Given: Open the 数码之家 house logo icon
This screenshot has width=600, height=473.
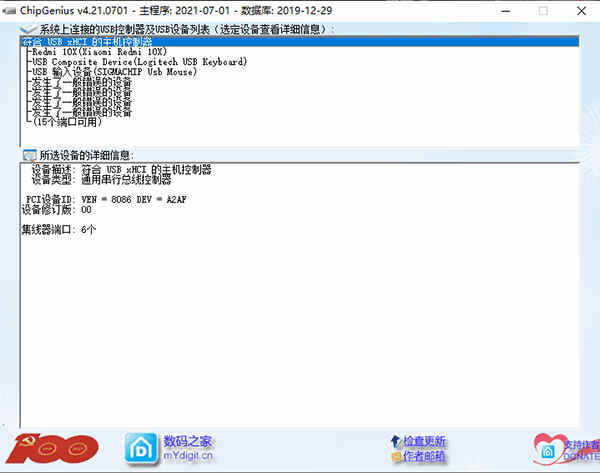Looking at the screenshot, I should [x=141, y=449].
